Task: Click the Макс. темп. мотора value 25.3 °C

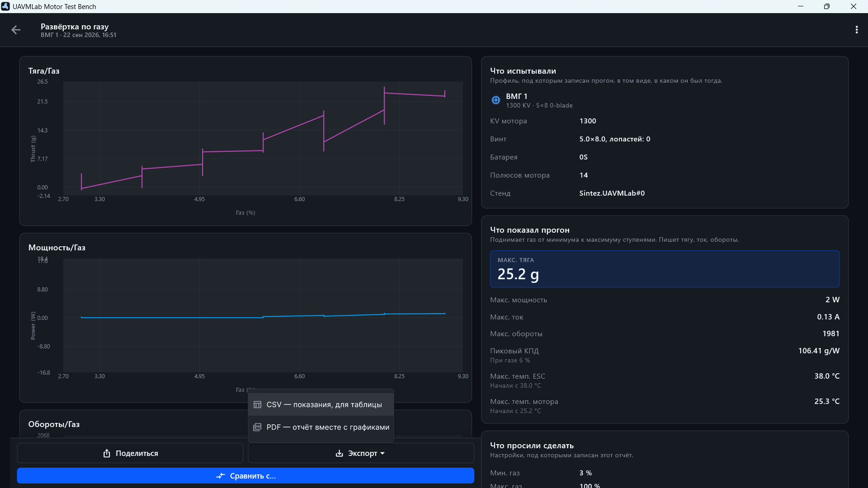Action: click(x=827, y=401)
